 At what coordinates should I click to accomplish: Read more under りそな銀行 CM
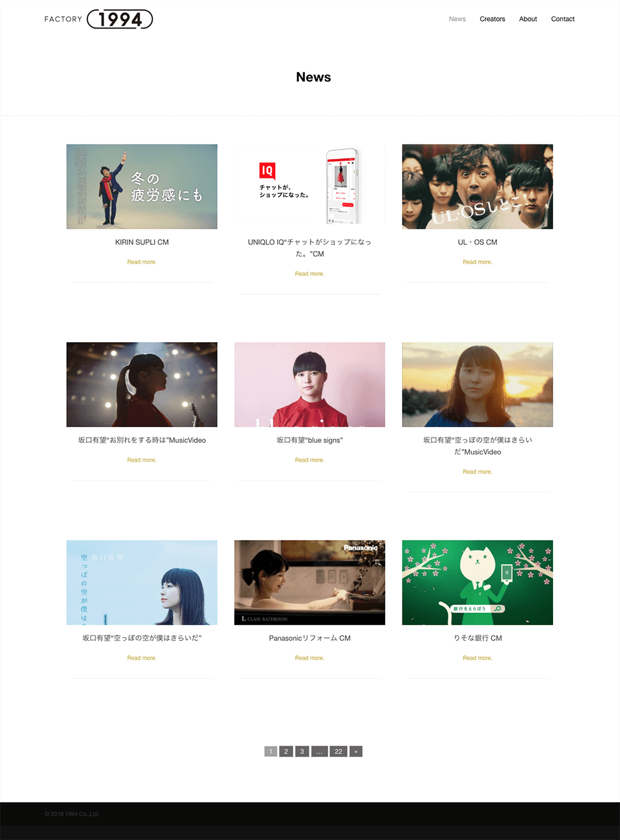point(477,658)
